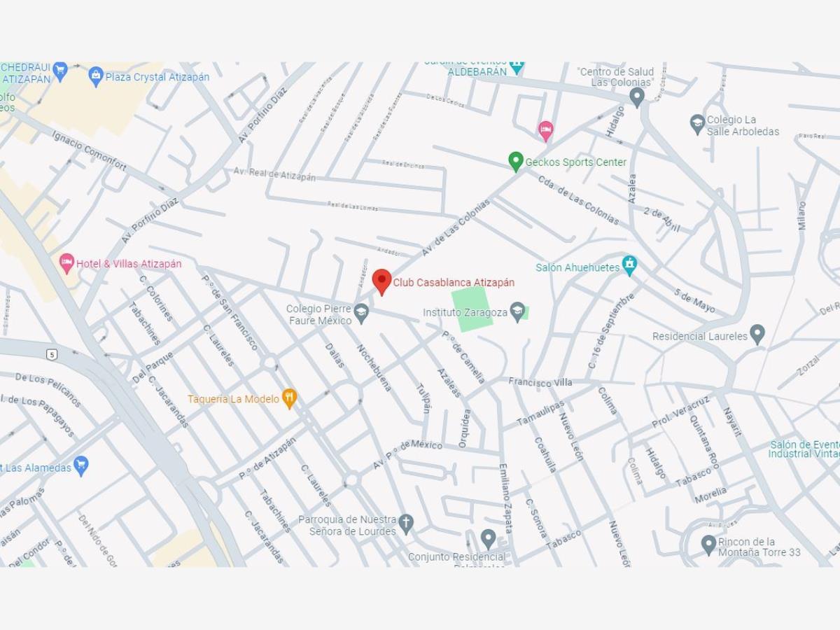Image resolution: width=840 pixels, height=630 pixels.
Task: Click the Colegio Pierre Faure México icon
Action: 361,314
